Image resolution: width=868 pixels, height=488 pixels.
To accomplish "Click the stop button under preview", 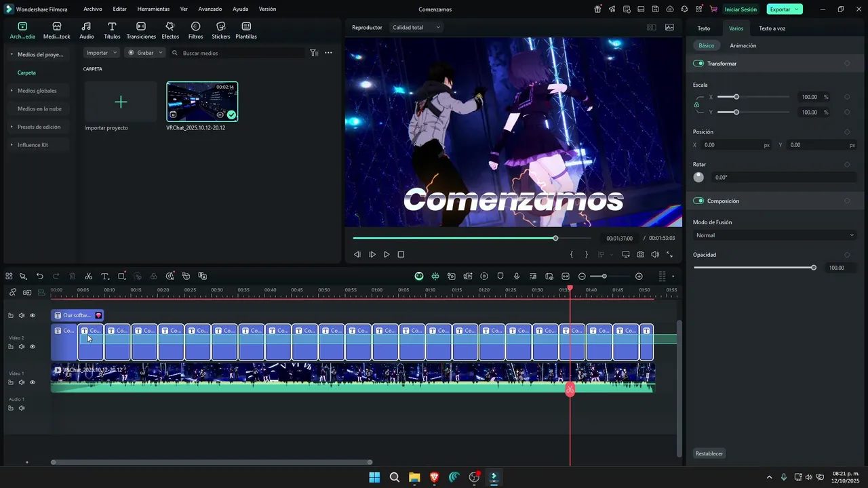I will [401, 254].
